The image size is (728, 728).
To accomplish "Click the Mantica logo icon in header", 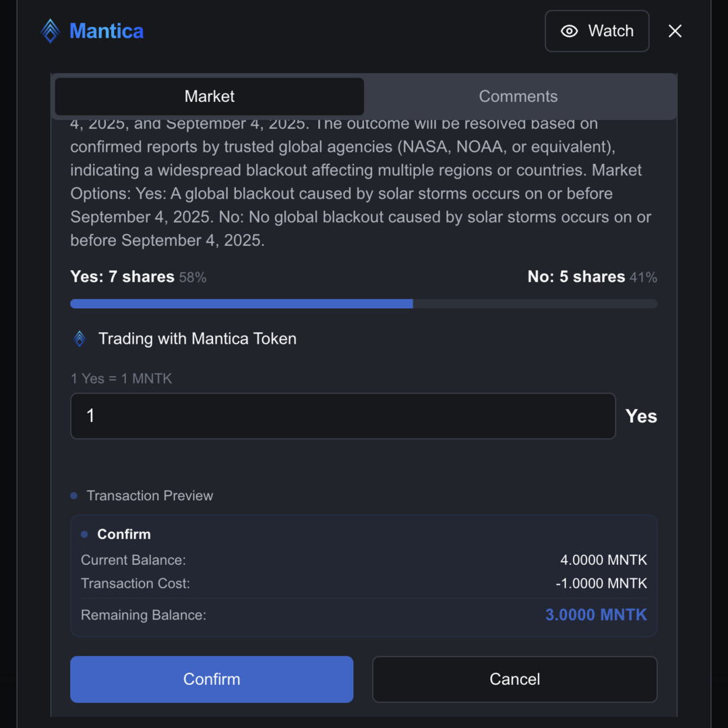I will 51,31.
